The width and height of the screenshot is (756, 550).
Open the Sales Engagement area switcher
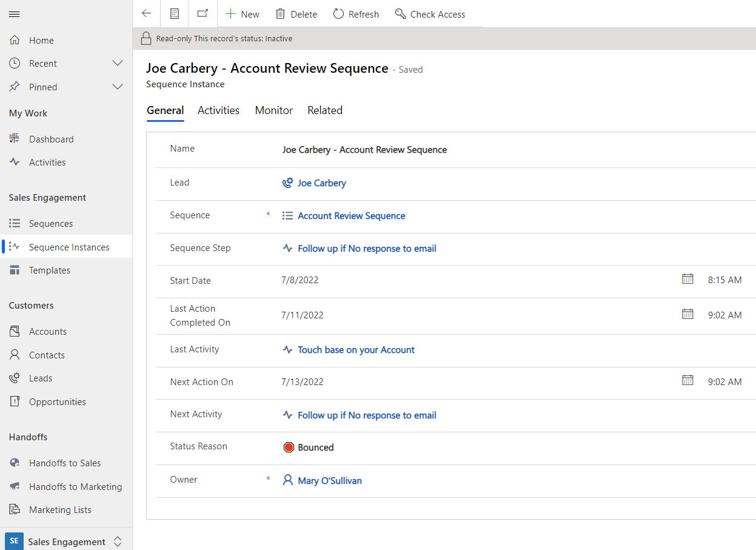pos(66,542)
